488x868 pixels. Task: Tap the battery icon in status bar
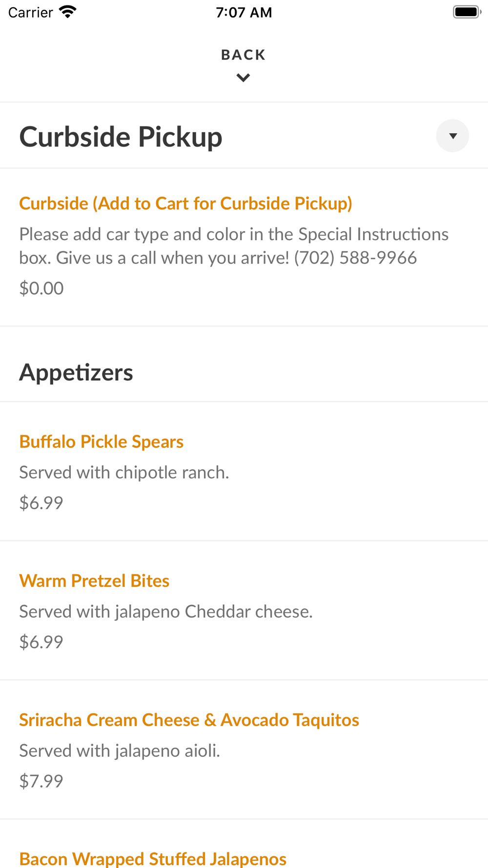pos(467,12)
